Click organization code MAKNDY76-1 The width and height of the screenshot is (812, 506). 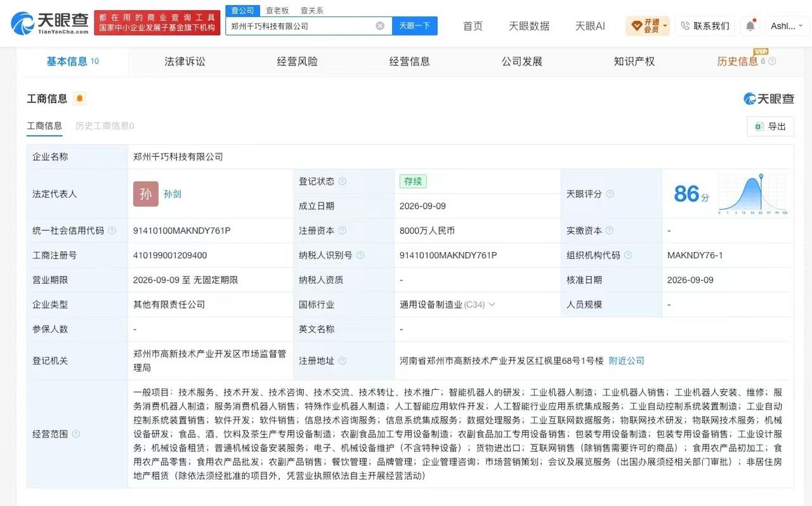click(x=695, y=255)
